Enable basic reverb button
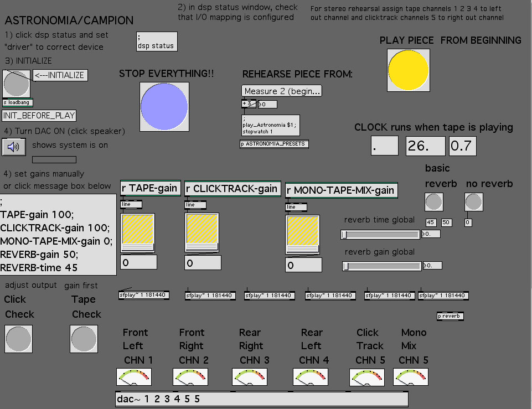The image size is (532, 409). (x=433, y=202)
